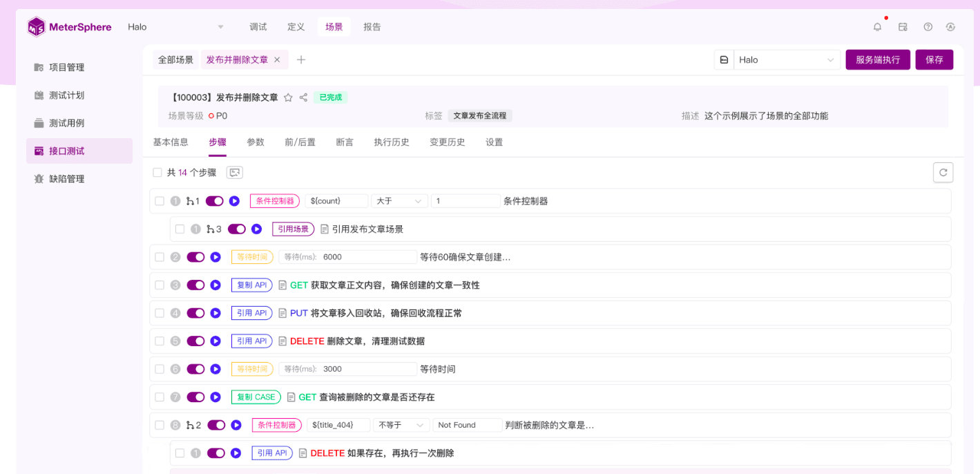This screenshot has width=980, height=474.
Task: Open the 断言 tab
Action: tap(345, 142)
